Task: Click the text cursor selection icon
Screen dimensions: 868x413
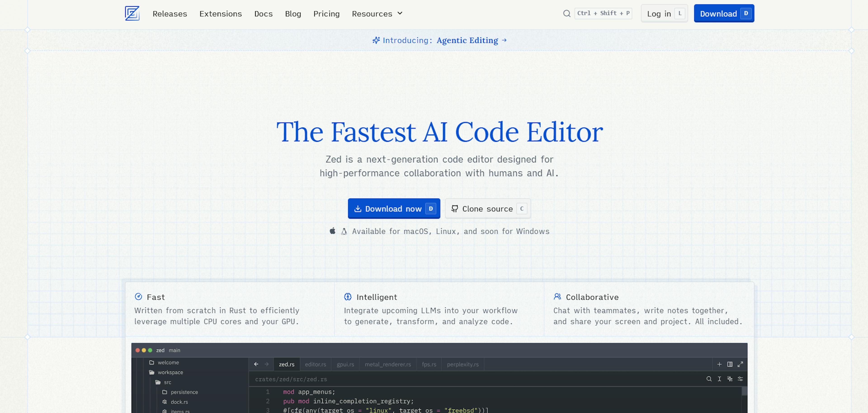Action: coord(719,379)
